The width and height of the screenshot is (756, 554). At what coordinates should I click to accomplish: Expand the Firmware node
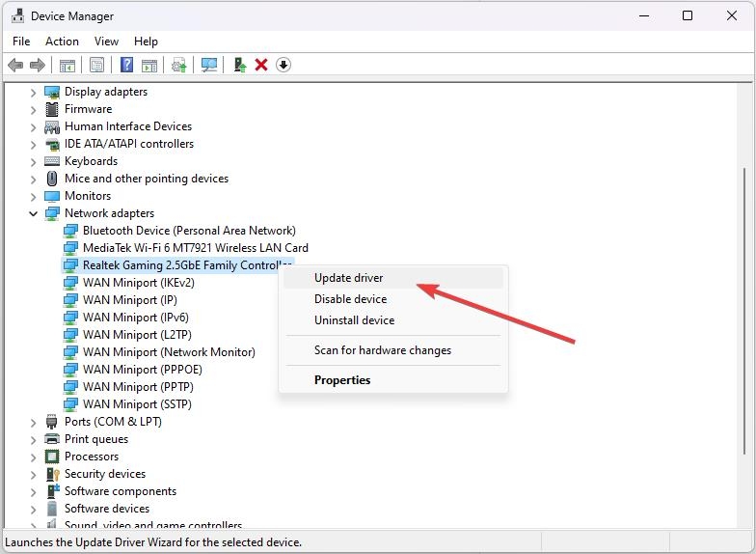pyautogui.click(x=33, y=110)
